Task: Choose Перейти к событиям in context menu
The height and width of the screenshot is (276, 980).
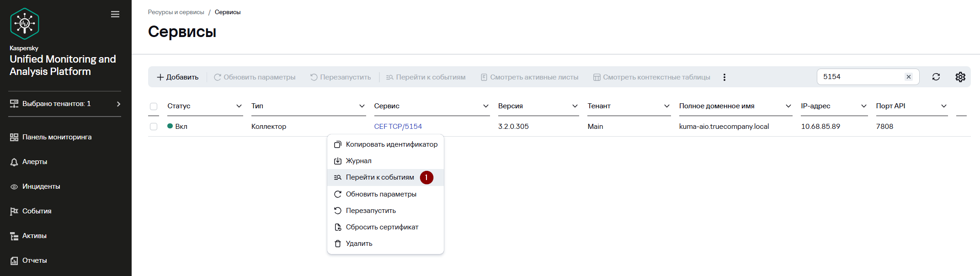Action: coord(385,177)
